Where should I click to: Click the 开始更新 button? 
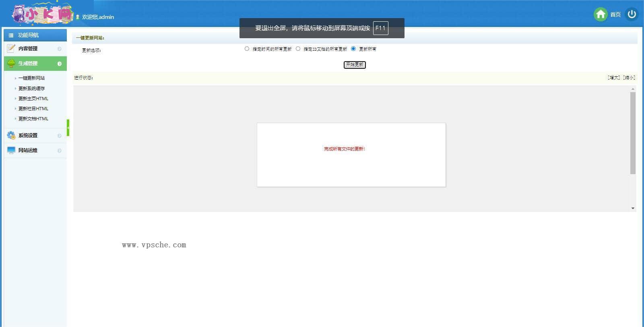point(355,65)
